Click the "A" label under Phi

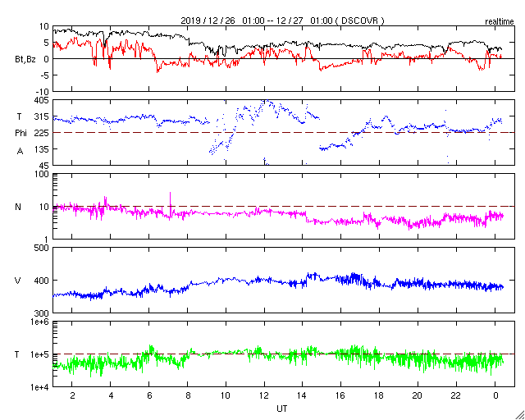[x=20, y=152]
